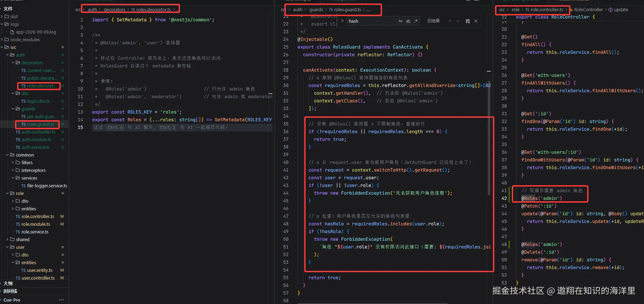Toggle Match Case in find widget
This screenshot has height=304, width=644.
pos(400,21)
